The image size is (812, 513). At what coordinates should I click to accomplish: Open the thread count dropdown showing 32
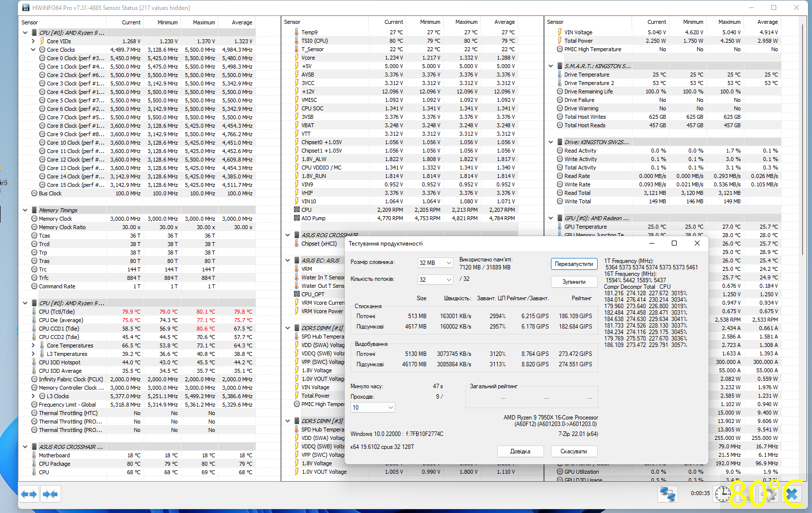(435, 279)
